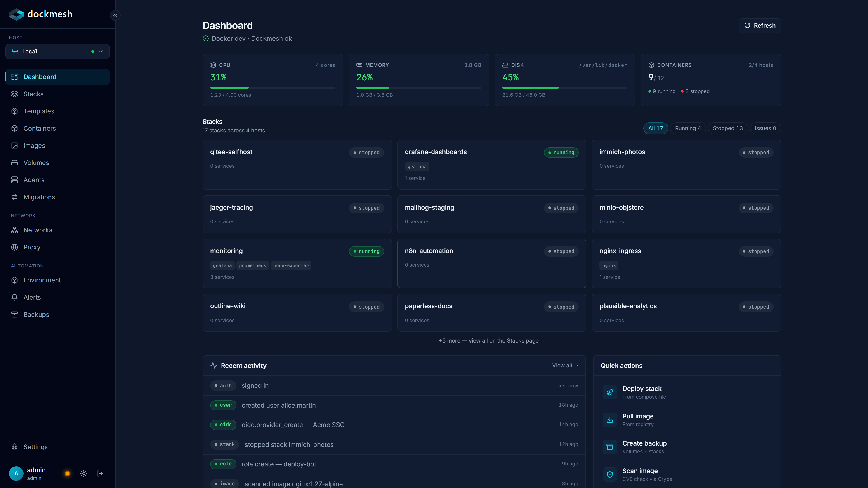This screenshot has height=488, width=868.
Task: Click the Deploy stack rocket icon
Action: (610, 392)
